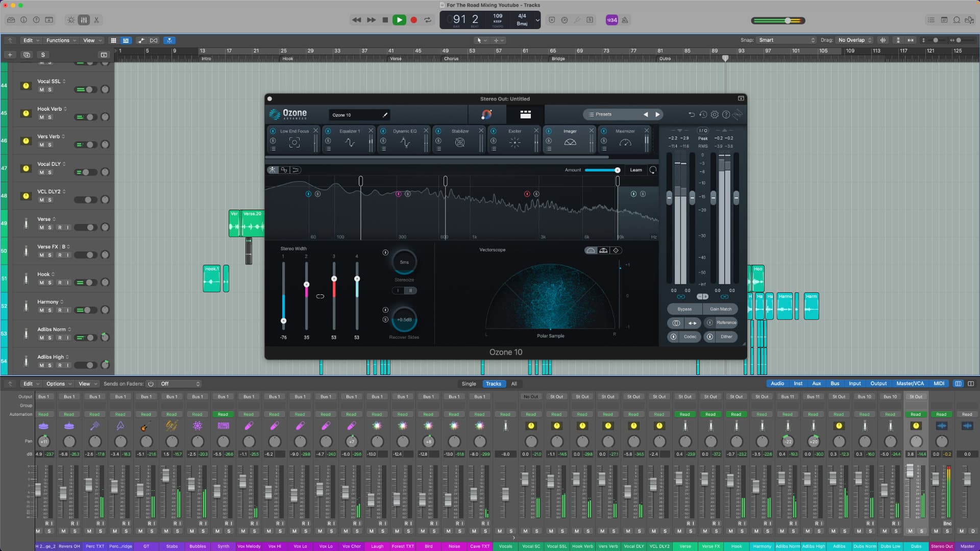
Task: Open Ozone settings gear icon
Action: tap(715, 114)
